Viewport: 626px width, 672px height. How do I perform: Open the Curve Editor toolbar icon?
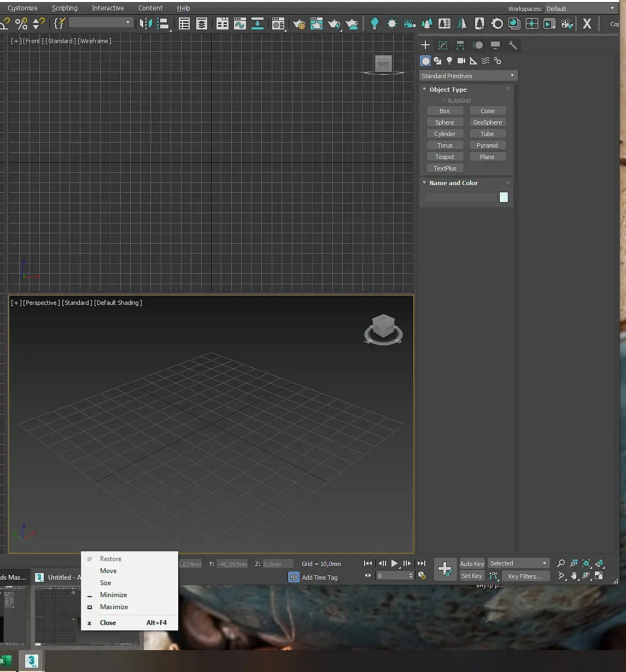[x=239, y=23]
